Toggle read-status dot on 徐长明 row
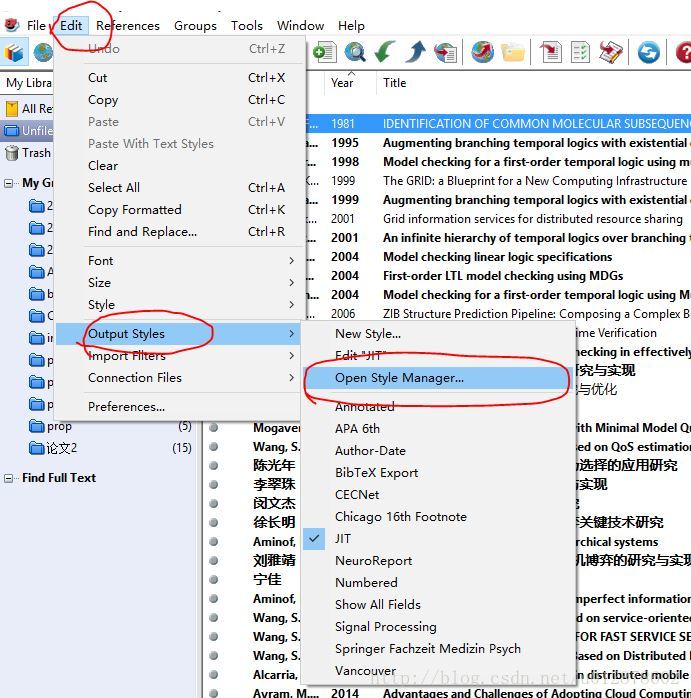691x698 pixels. 213,522
